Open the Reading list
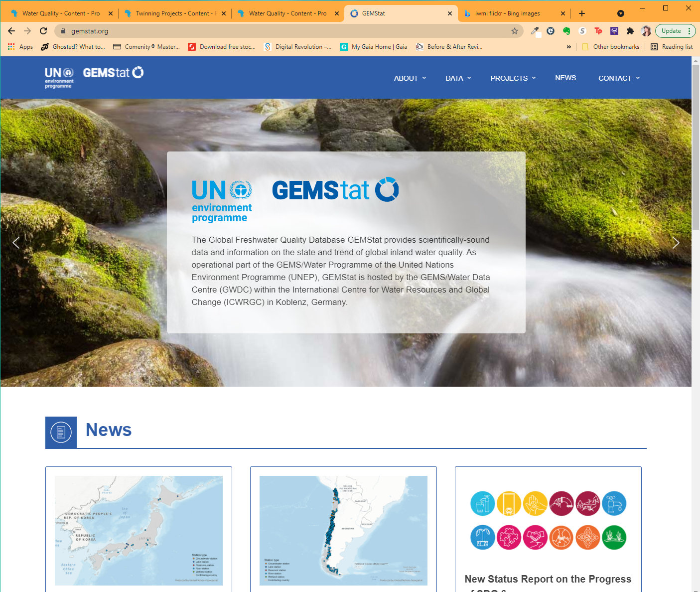Viewport: 700px width, 592px height. 672,47
